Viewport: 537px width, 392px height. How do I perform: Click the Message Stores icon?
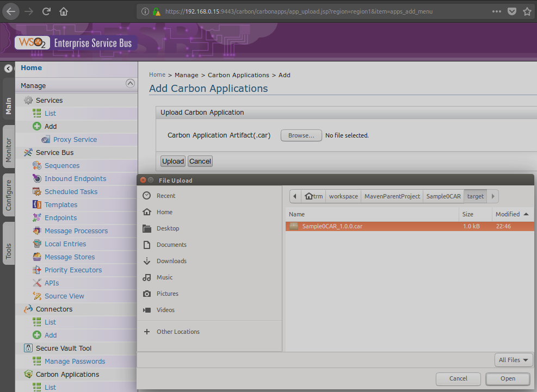[37, 257]
